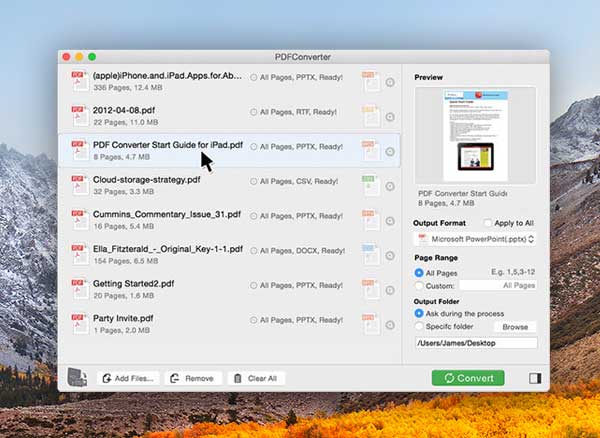Click the Browse button for output folder
Viewport: 600px width, 438px height.
click(x=515, y=327)
